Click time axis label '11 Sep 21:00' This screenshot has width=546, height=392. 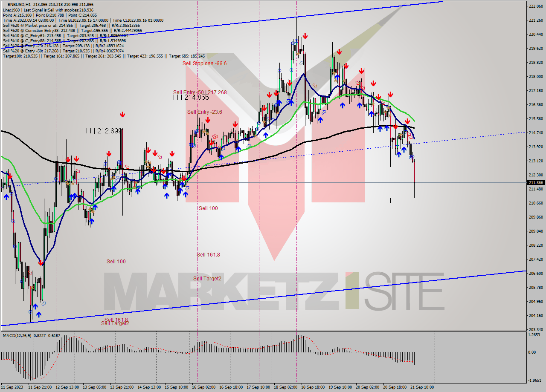[40, 387]
